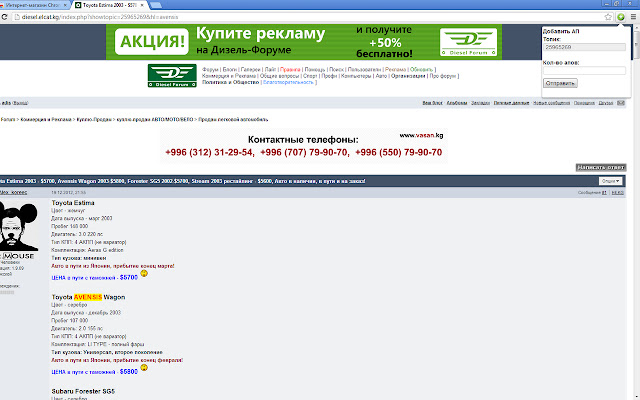Open the red Правила menu link

[x=290, y=70]
